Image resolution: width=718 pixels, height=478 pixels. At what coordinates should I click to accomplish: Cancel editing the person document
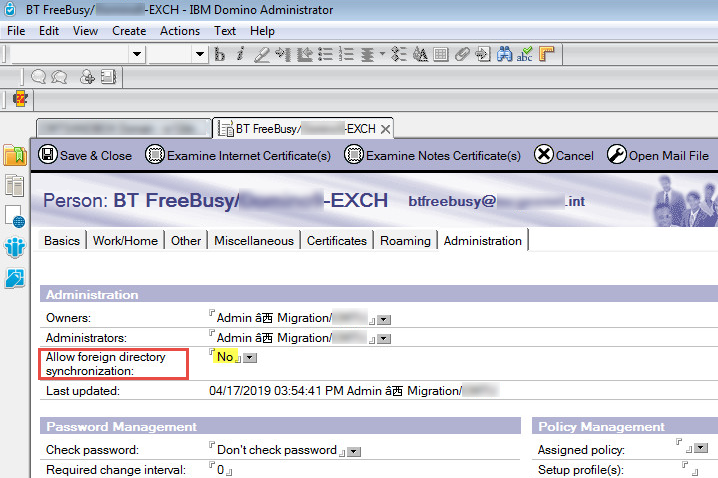(x=564, y=155)
